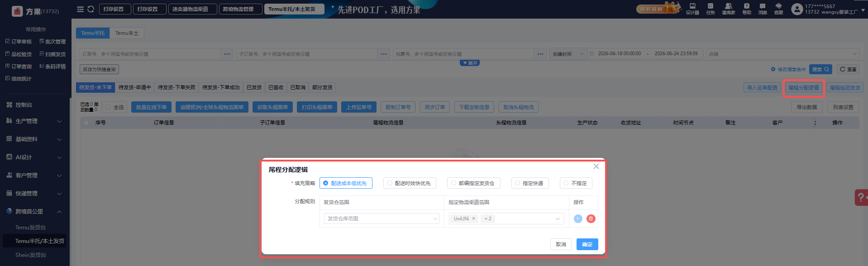Open 跨境物流管理 top tab
This screenshot has width=868, height=266.
(240, 9)
